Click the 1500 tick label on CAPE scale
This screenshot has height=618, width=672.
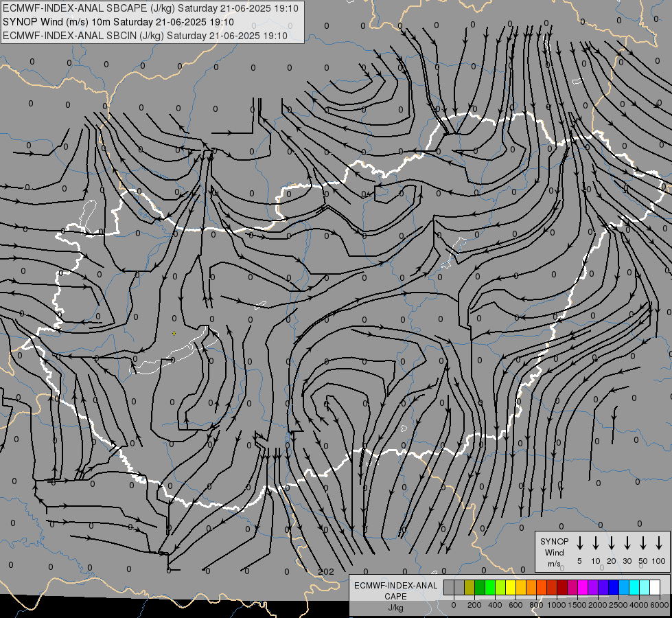click(577, 605)
